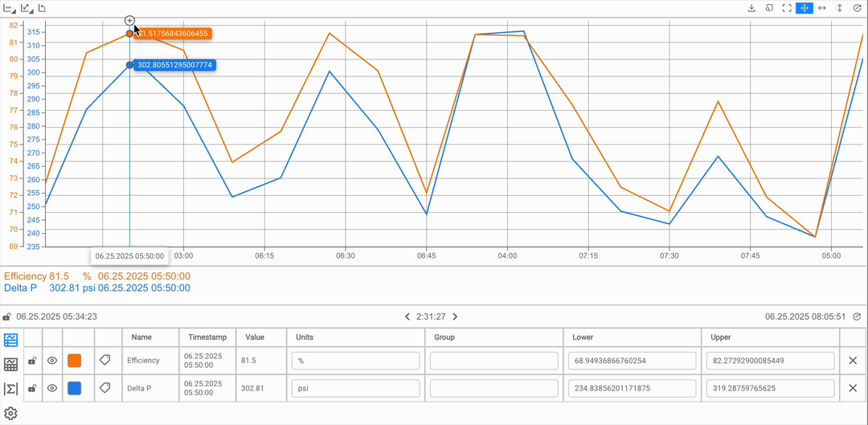Click the undo axis change icon
Viewport: 868px width, 425px height.
tap(42, 8)
